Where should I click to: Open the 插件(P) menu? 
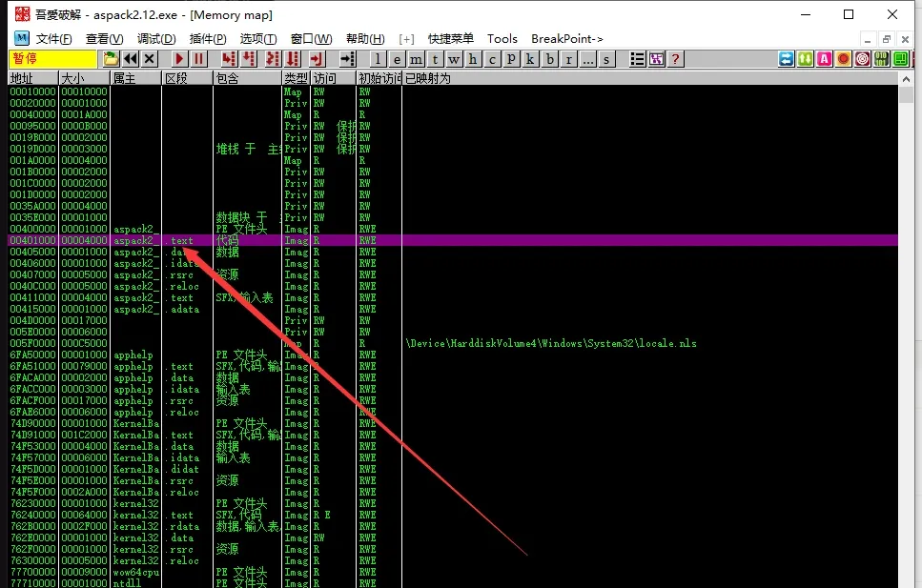(x=208, y=39)
